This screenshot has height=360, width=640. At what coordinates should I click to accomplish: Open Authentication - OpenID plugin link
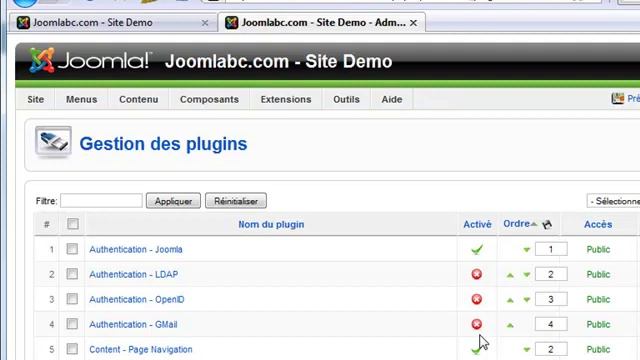tap(137, 299)
